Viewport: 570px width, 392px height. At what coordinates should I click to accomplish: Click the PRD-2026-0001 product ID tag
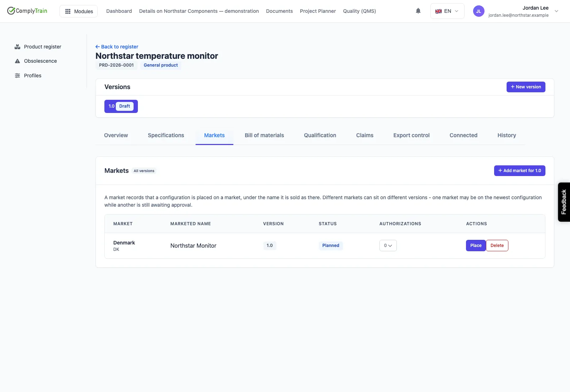[x=116, y=65]
